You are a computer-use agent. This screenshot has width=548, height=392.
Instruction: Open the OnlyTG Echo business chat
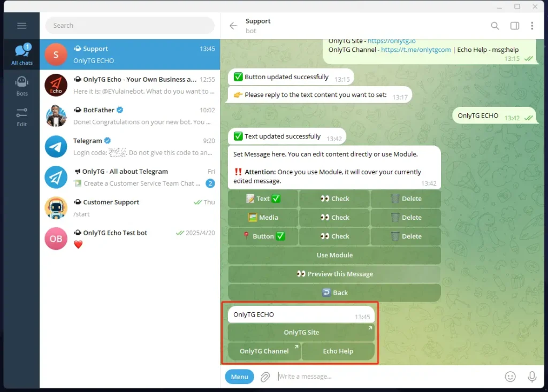coord(130,85)
